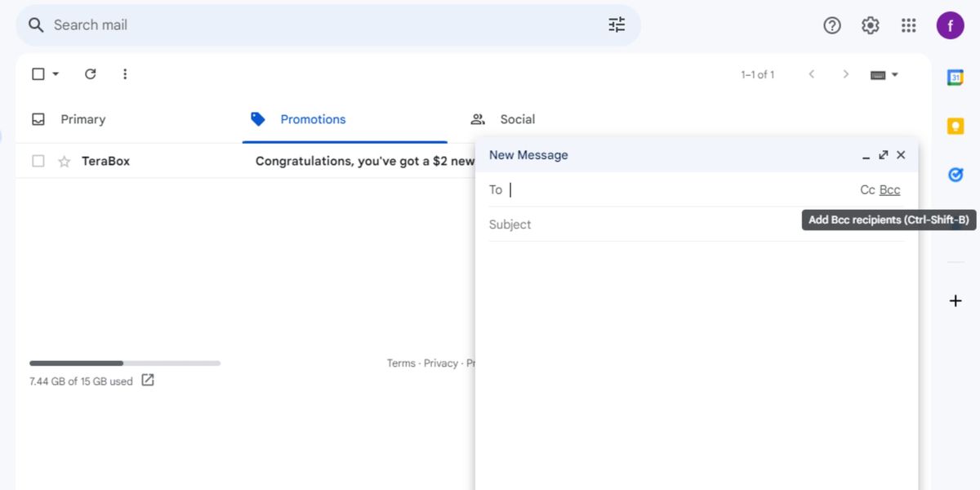The width and height of the screenshot is (980, 490).
Task: Switch to the Primary tab
Action: (x=82, y=119)
